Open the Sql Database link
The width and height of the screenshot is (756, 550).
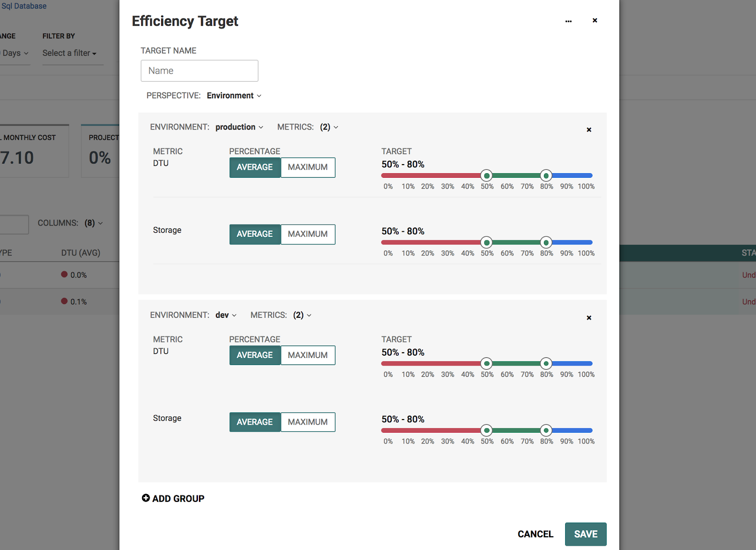click(x=24, y=6)
